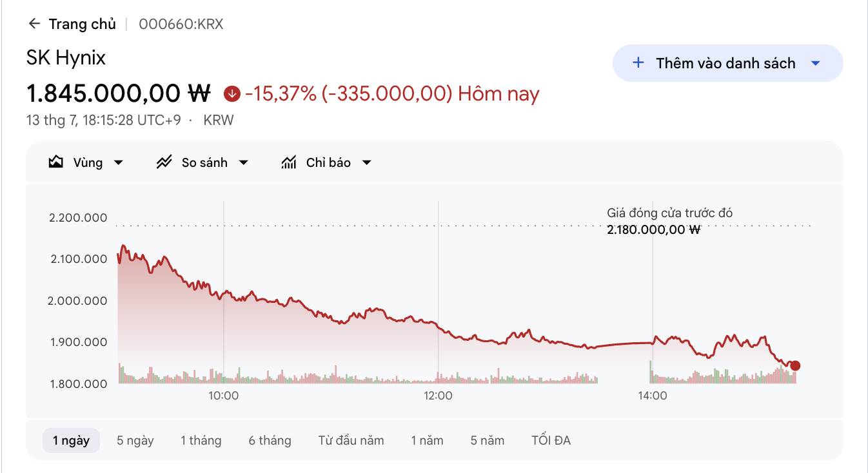Show the TỐI ĐA range

tap(551, 441)
